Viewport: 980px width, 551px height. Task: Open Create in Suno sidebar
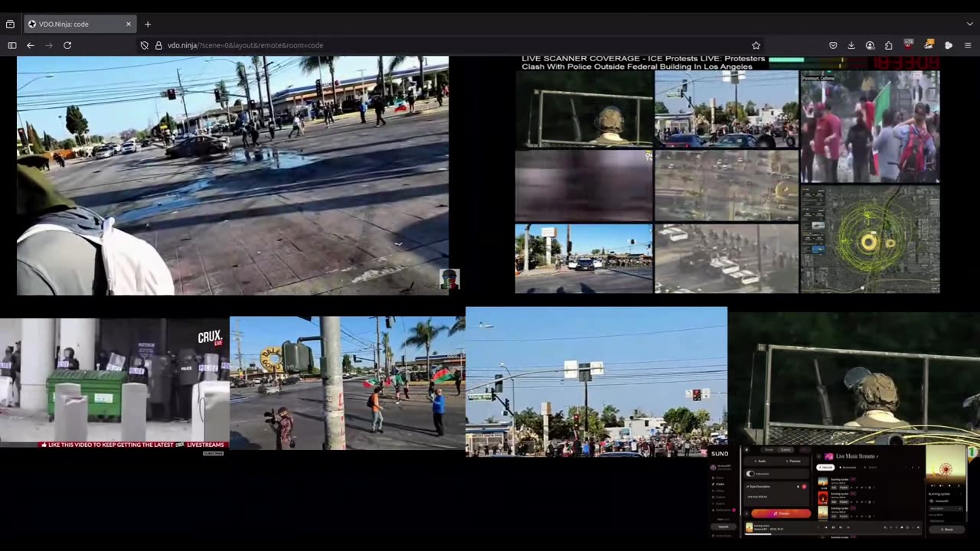pyautogui.click(x=718, y=484)
